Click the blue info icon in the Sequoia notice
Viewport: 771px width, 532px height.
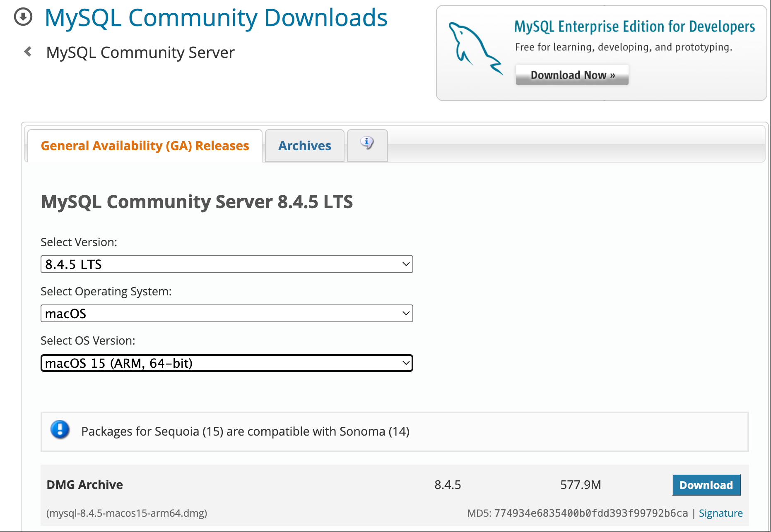[60, 430]
